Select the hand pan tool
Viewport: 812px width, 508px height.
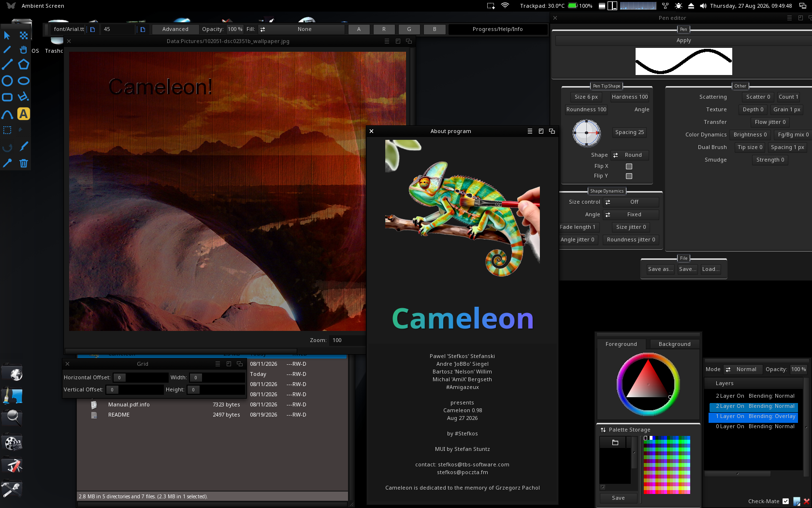coord(23,49)
